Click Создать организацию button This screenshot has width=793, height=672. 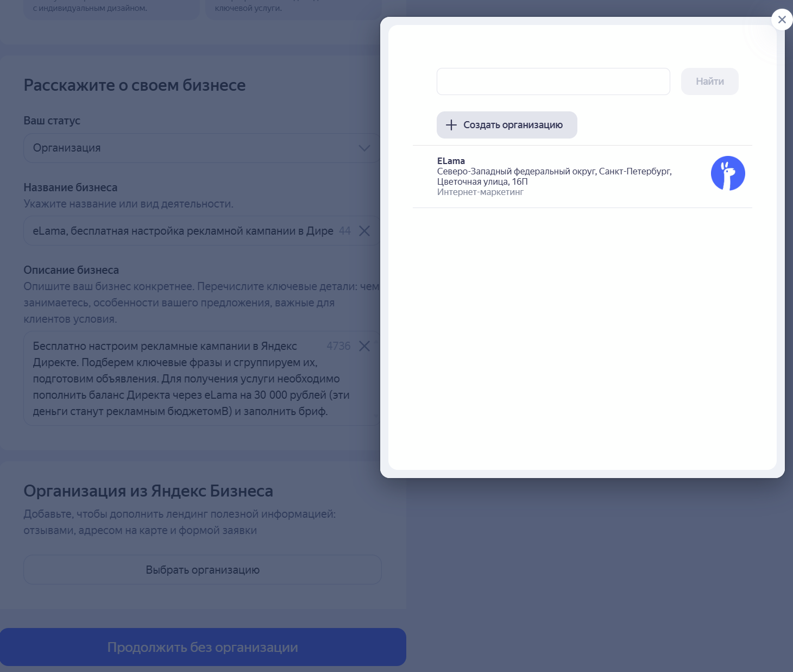click(507, 125)
